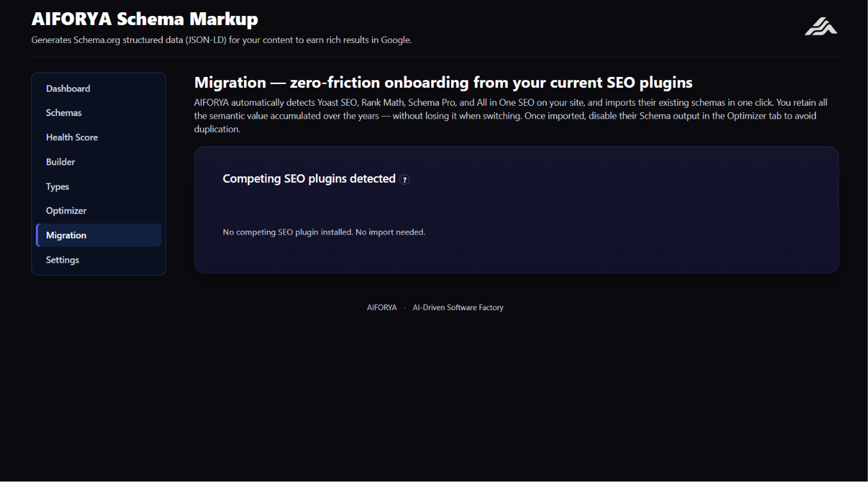This screenshot has width=868, height=482.
Task: Click the Migration zero-friction onboarding heading
Action: coord(443,83)
